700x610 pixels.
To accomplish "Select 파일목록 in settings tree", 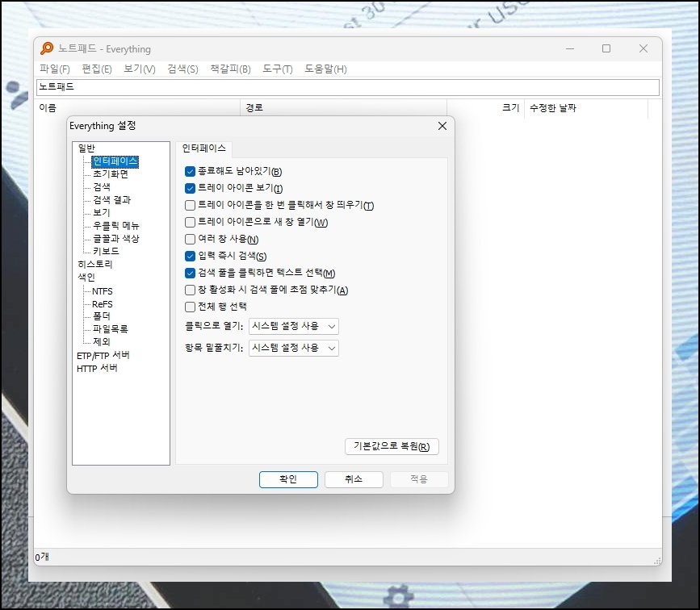I will point(111,329).
